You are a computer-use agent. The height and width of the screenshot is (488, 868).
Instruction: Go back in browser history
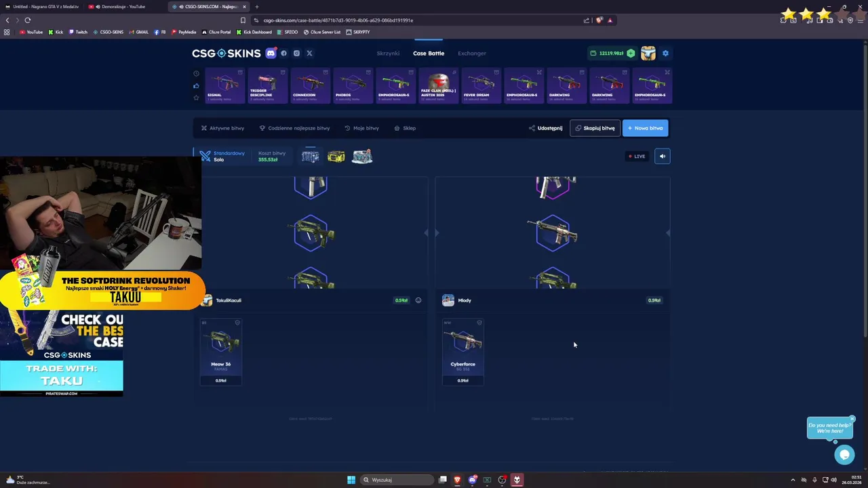[7, 20]
